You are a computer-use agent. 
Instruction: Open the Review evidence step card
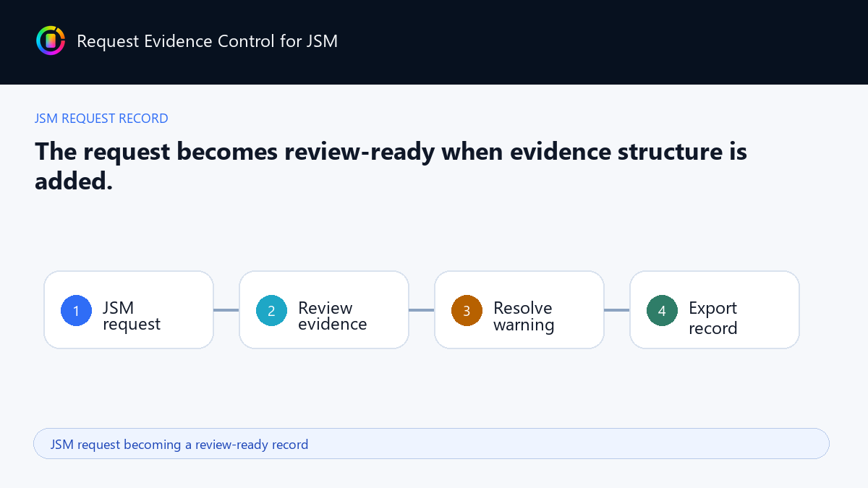(324, 310)
